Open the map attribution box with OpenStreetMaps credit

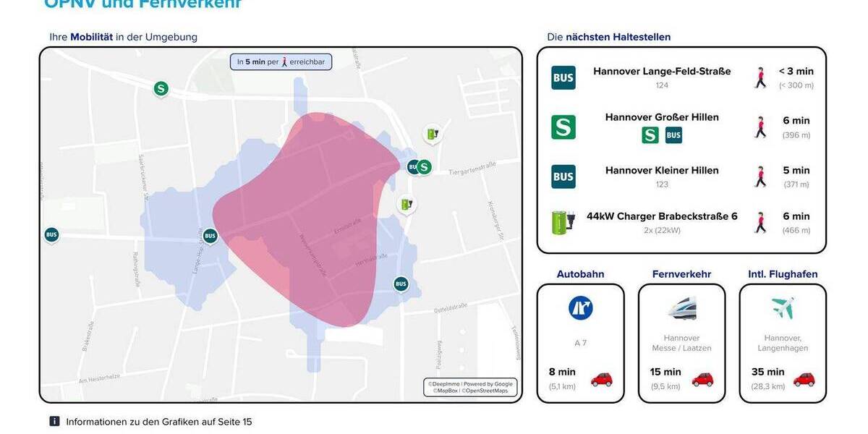tap(470, 387)
